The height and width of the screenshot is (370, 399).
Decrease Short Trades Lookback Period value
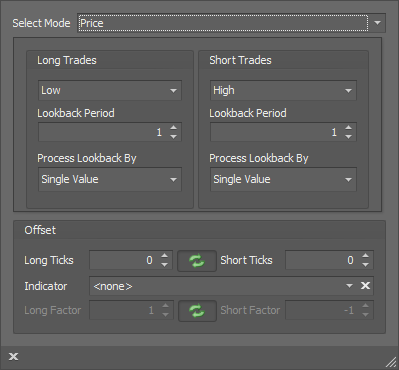[348, 137]
